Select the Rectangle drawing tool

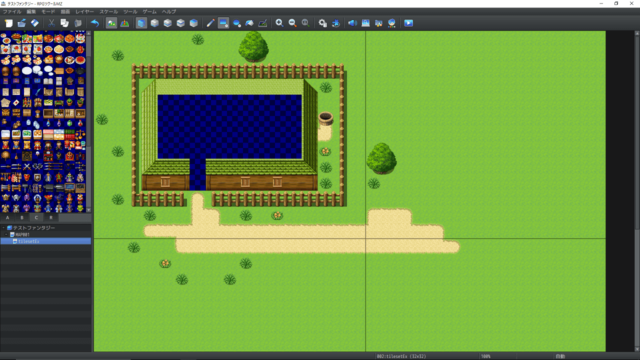click(x=223, y=23)
